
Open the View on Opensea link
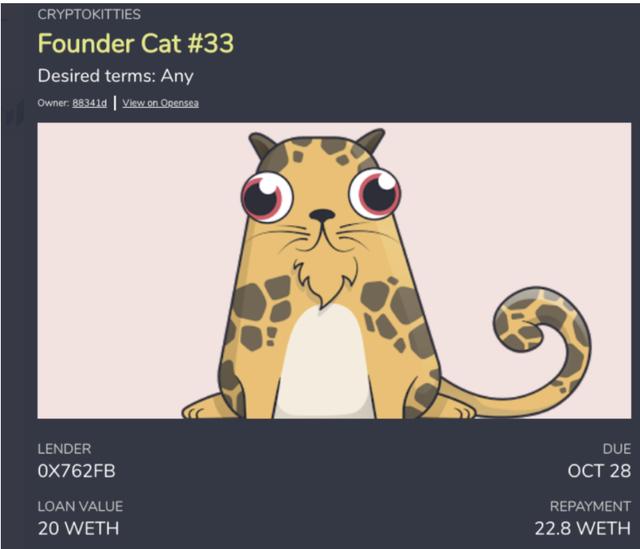coord(160,103)
